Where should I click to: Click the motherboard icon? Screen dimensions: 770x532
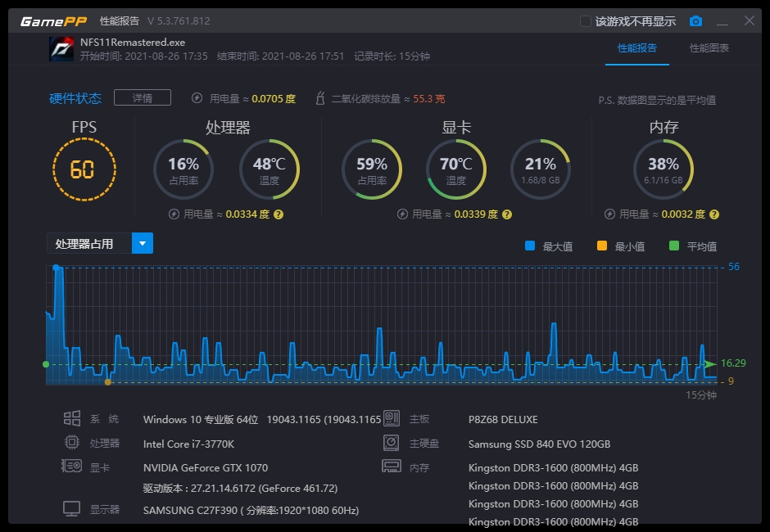[392, 418]
